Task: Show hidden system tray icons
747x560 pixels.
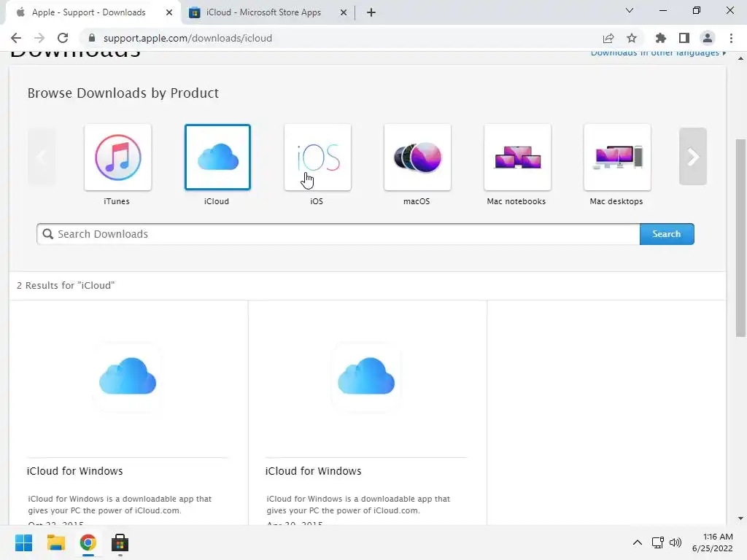Action: pos(638,542)
